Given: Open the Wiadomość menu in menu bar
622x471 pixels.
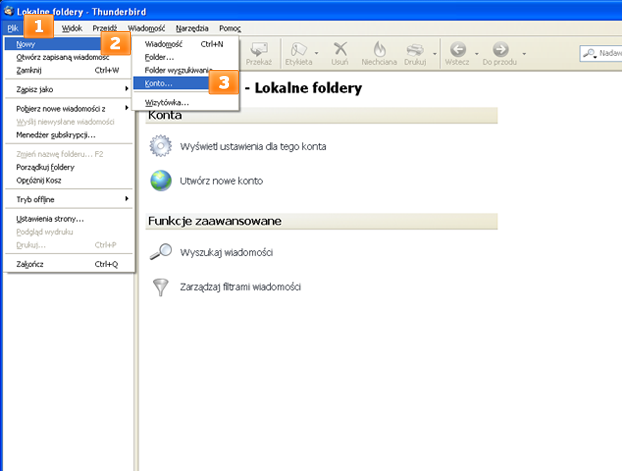Looking at the screenshot, I should pos(146,28).
